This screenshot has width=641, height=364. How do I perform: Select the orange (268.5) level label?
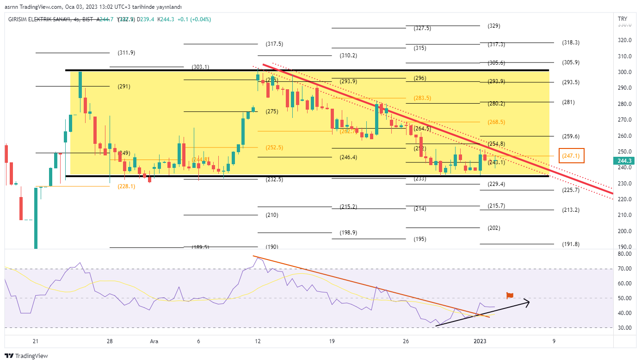497,122
